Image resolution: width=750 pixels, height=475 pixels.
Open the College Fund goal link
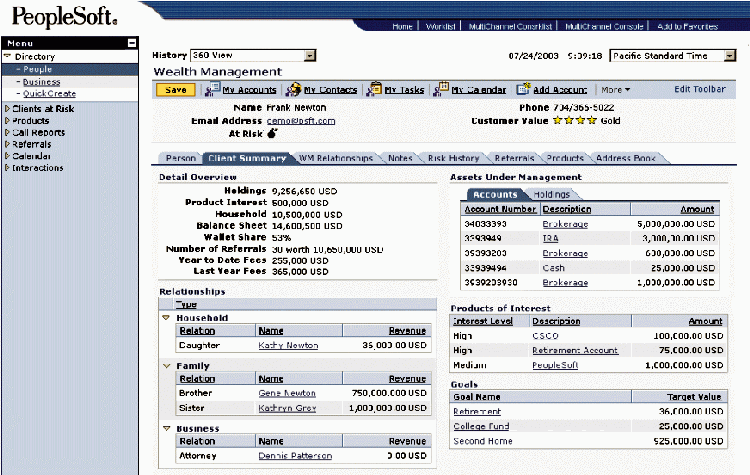click(481, 426)
